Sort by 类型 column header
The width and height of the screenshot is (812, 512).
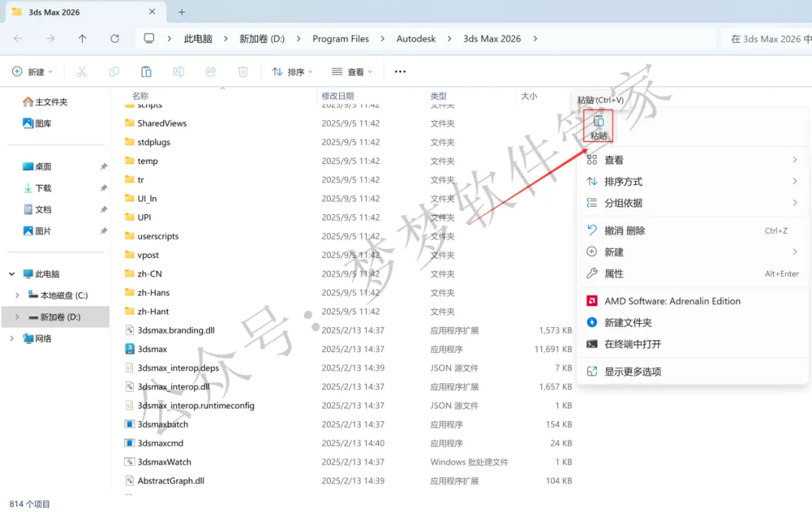point(438,95)
